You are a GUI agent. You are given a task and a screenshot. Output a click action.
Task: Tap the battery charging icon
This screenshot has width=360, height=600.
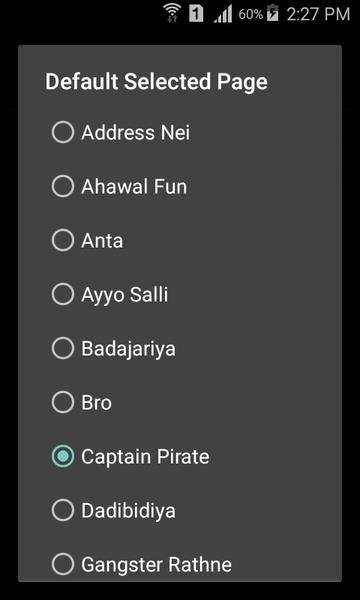[272, 13]
